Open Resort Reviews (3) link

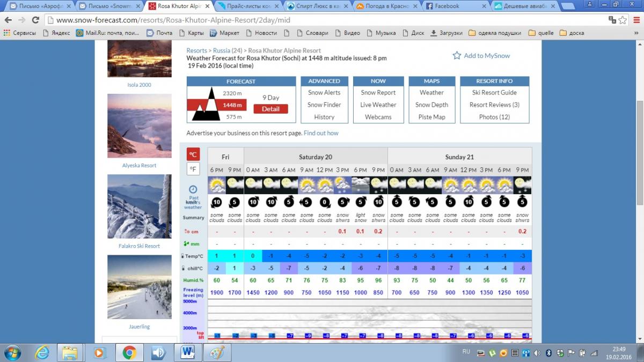coord(494,105)
